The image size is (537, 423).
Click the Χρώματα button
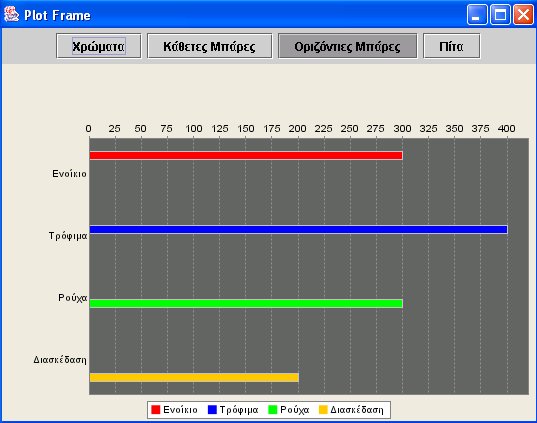(x=99, y=46)
